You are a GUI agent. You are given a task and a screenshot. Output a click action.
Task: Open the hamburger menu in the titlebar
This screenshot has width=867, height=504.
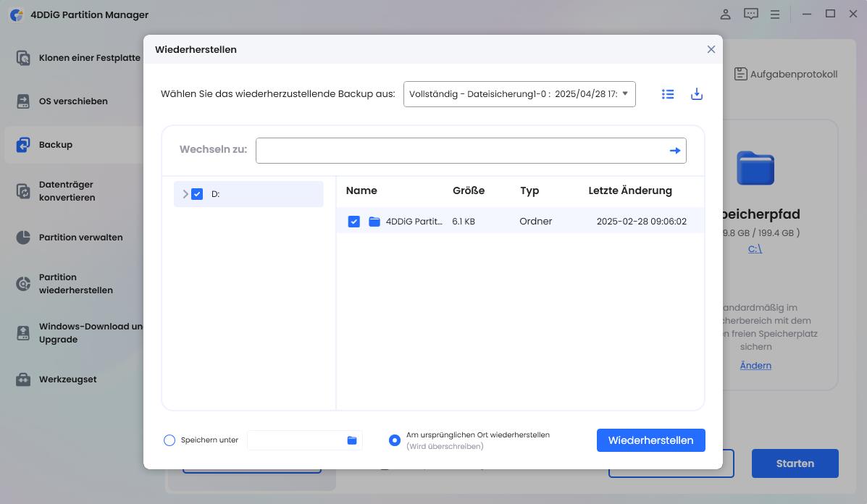tap(774, 14)
